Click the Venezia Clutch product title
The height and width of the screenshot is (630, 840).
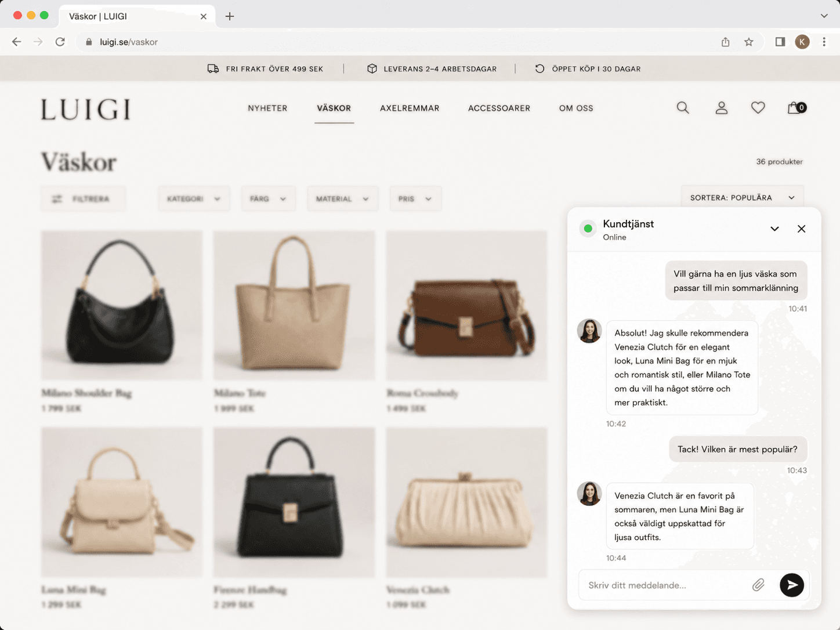tap(418, 590)
